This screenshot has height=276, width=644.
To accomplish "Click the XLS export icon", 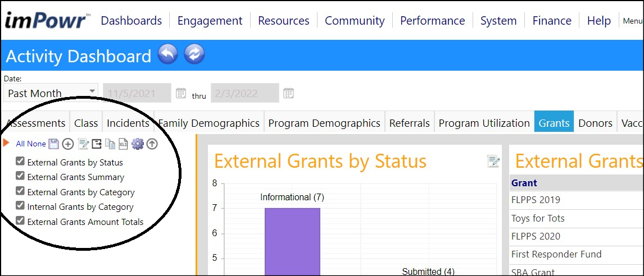I will click(x=123, y=144).
